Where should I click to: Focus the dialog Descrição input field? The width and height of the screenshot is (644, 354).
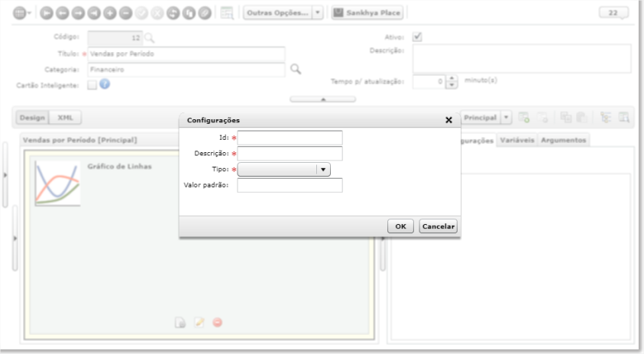tap(290, 154)
